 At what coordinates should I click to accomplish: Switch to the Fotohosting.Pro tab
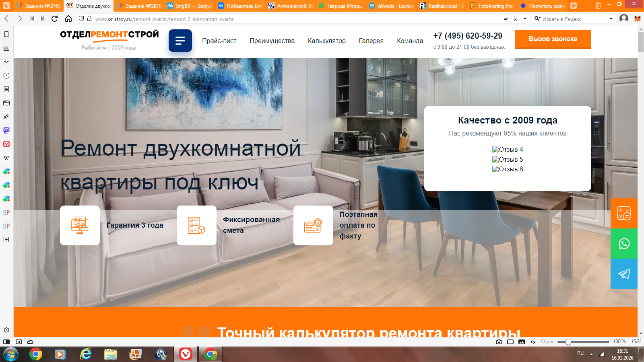(x=492, y=6)
